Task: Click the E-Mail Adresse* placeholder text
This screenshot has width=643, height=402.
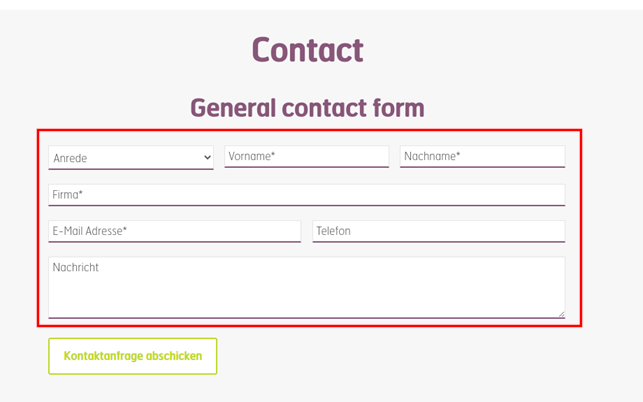Action: [90, 231]
